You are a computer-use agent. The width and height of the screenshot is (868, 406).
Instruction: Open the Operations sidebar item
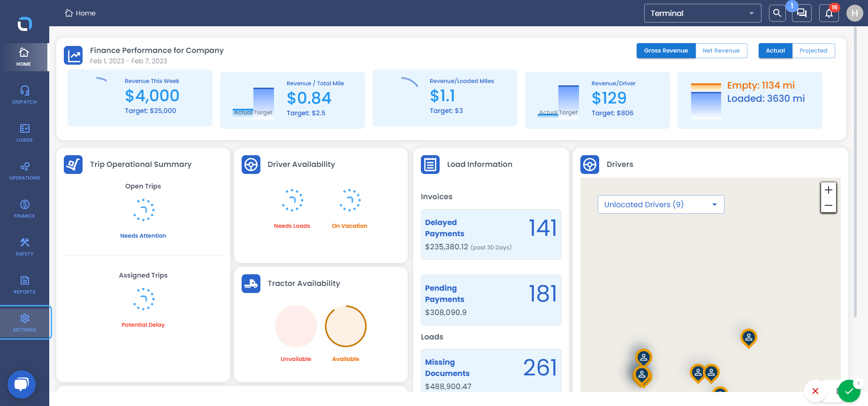pos(24,171)
